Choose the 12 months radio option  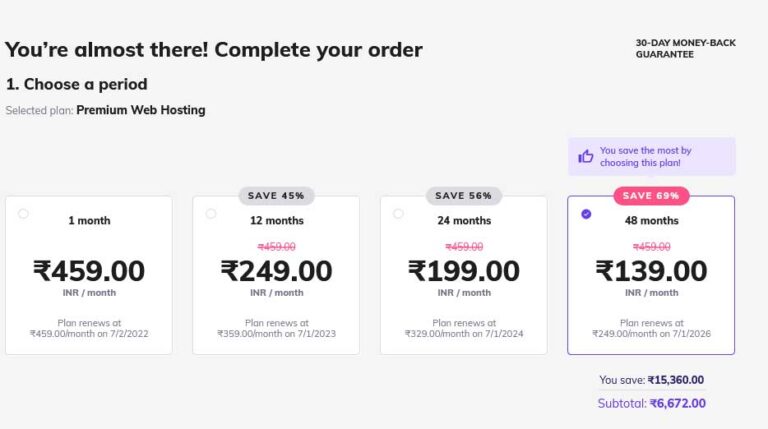click(x=211, y=213)
